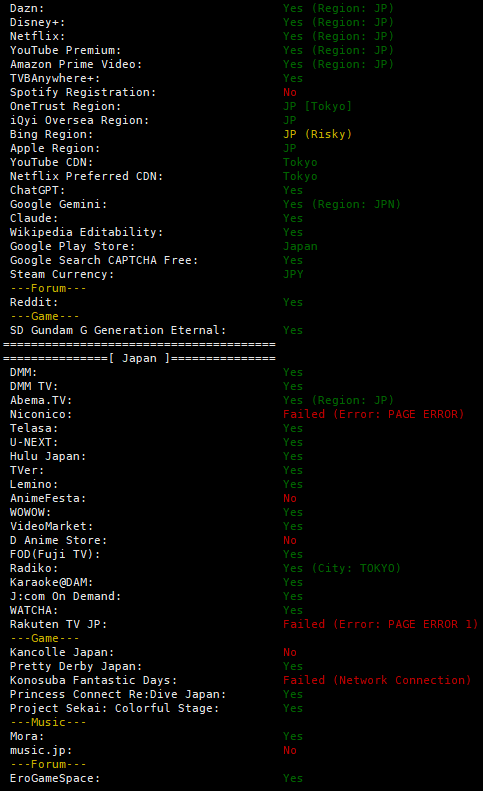Click the Steam Currency JPY value

click(293, 274)
